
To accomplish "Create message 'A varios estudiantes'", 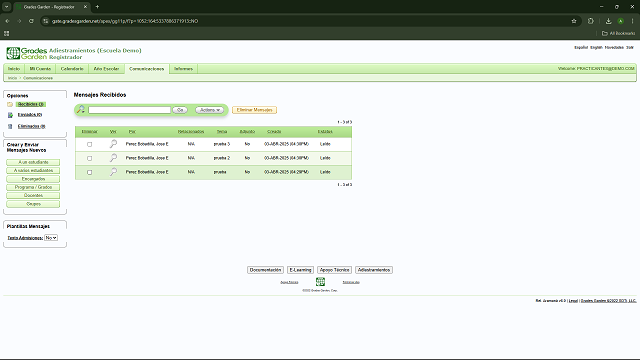I will [33, 170].
